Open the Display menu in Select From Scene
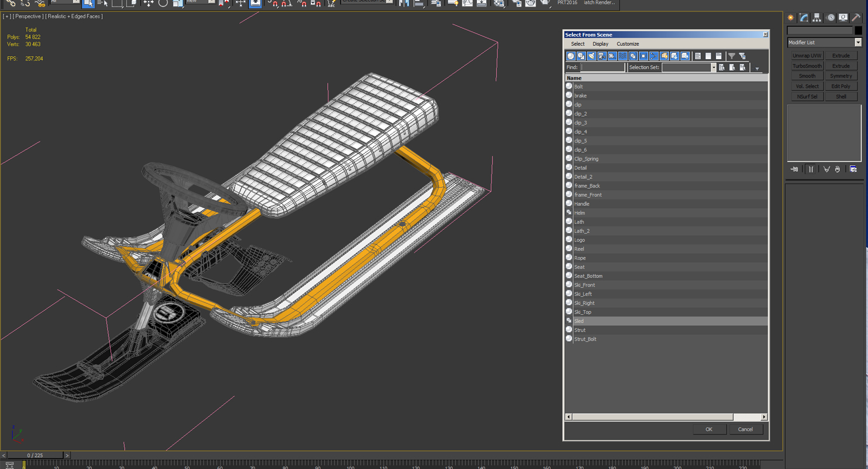868x469 pixels. click(x=600, y=44)
